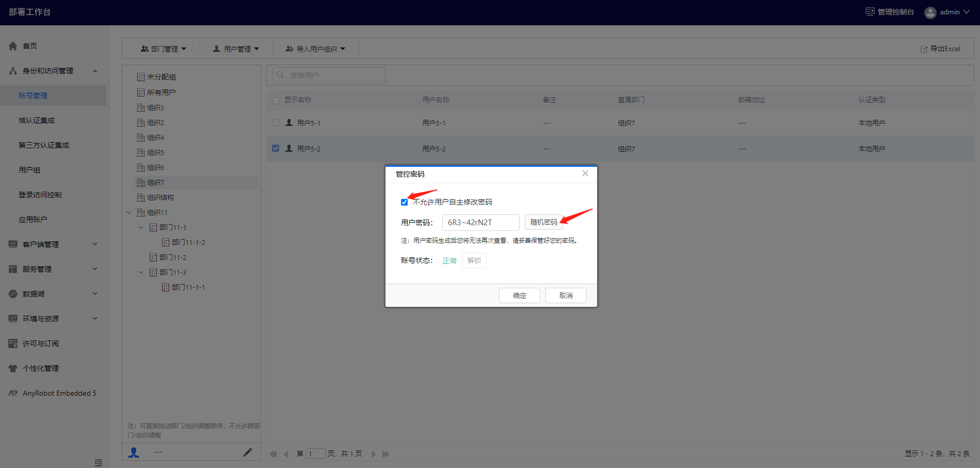
Task: Click the user icon in the 用户5-2 row
Action: click(x=289, y=148)
